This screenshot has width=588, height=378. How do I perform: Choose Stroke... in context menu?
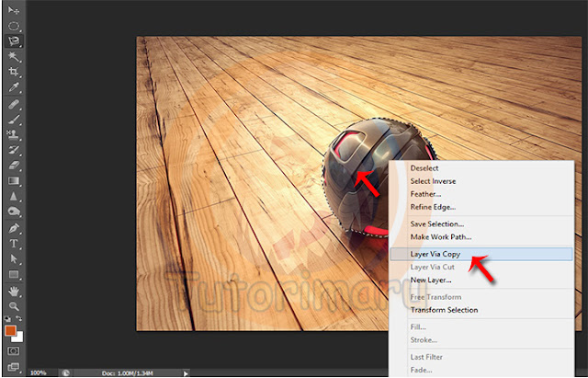coord(424,340)
